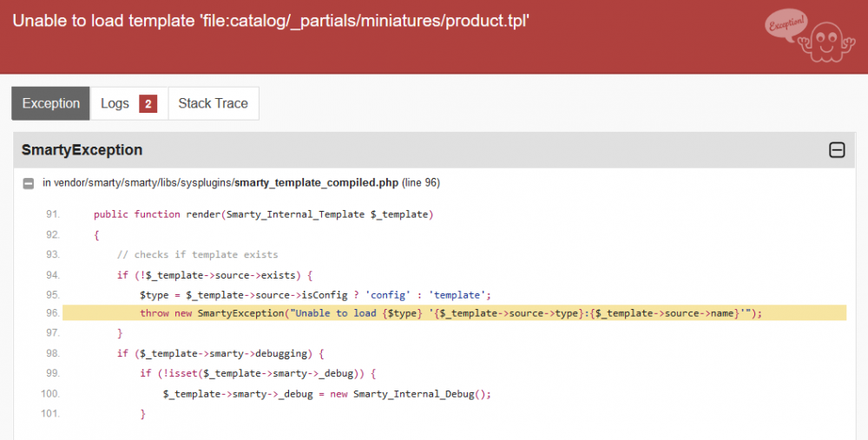Viewport: 868px width, 440px height.
Task: Click line number 96.
Action: 53,313
